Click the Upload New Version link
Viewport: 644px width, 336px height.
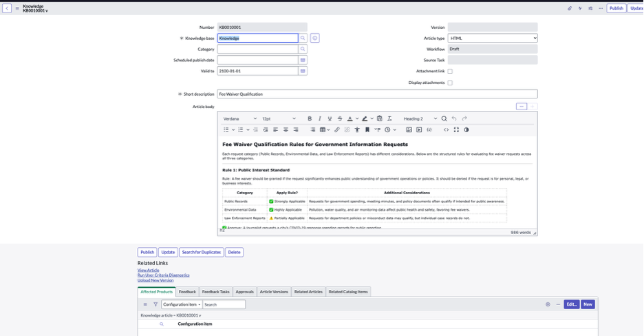coord(155,280)
